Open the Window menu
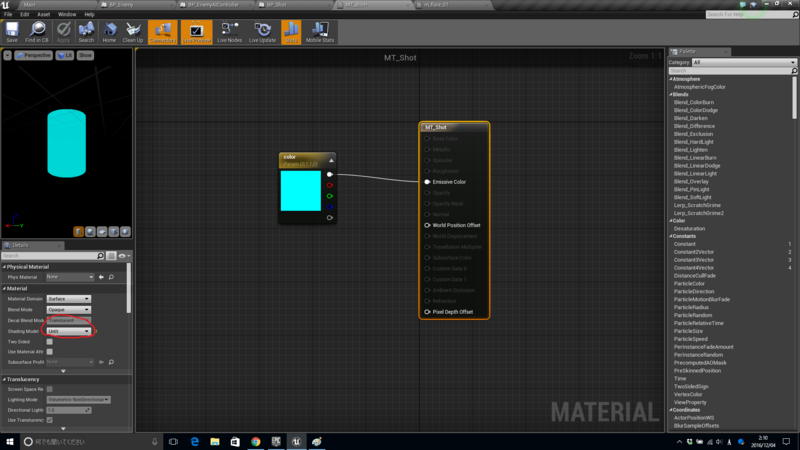Screen dimensions: 800x450 coord(67,14)
